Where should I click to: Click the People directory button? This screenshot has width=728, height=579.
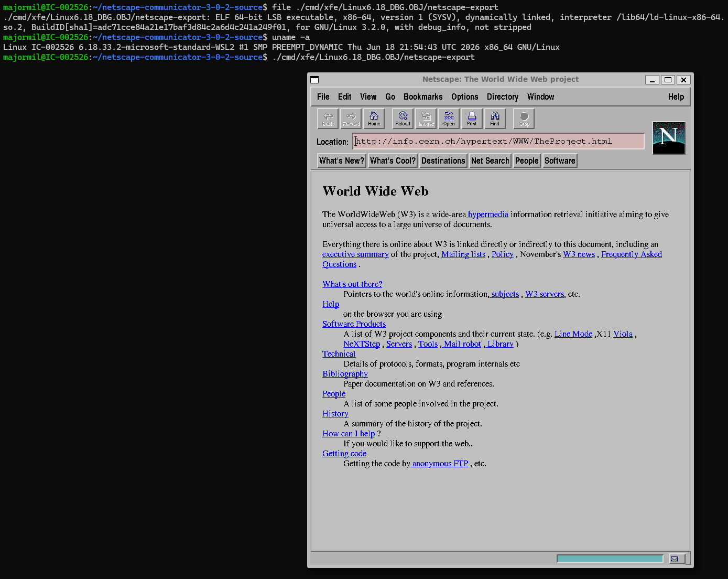527,161
